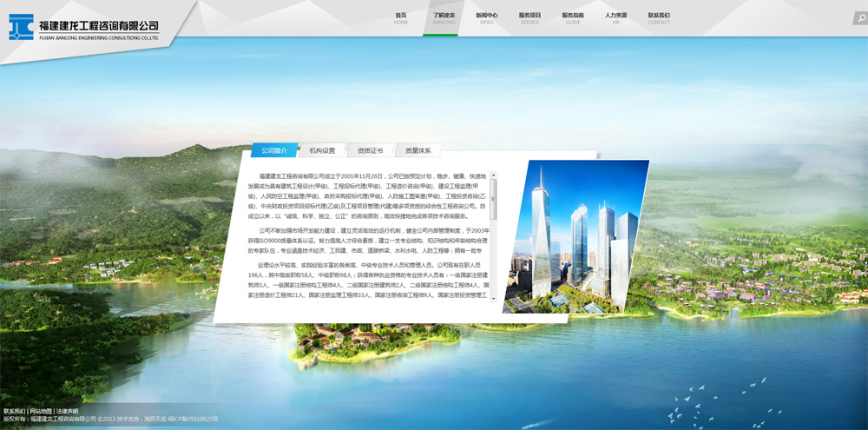Click the search magnifier icon
The height and width of the screenshot is (430, 868).
pos(859,18)
